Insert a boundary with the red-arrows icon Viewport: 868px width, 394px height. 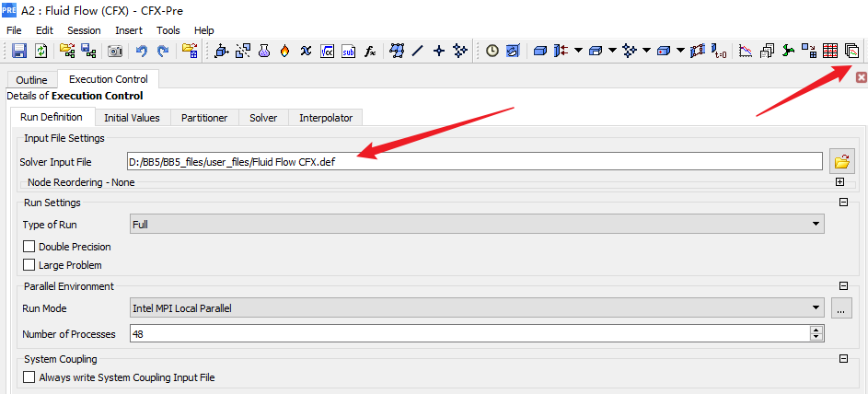[561, 51]
